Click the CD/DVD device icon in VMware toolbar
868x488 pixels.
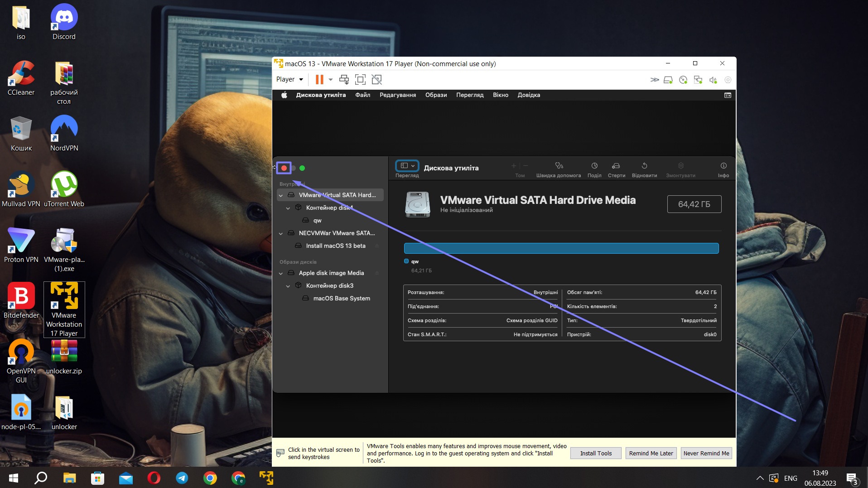click(683, 80)
